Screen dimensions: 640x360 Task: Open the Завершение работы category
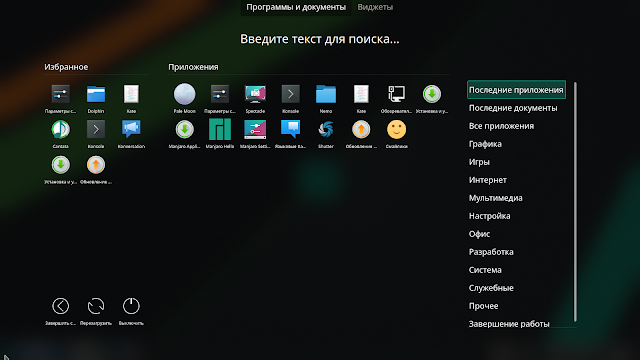click(x=509, y=323)
